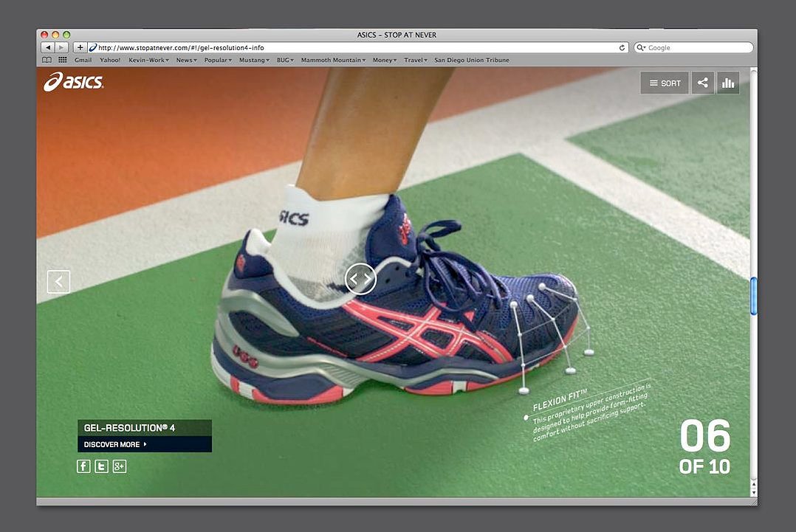Open the Yahoo! bookmark
Viewport: 796px width, 532px height.
pos(110,60)
